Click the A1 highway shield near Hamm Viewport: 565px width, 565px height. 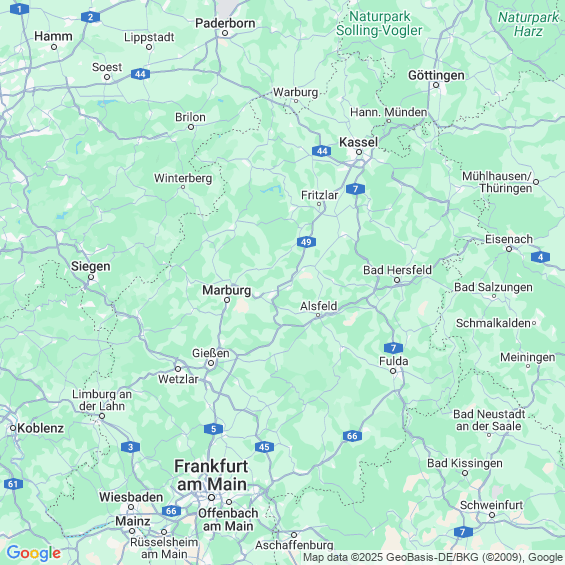point(19,9)
